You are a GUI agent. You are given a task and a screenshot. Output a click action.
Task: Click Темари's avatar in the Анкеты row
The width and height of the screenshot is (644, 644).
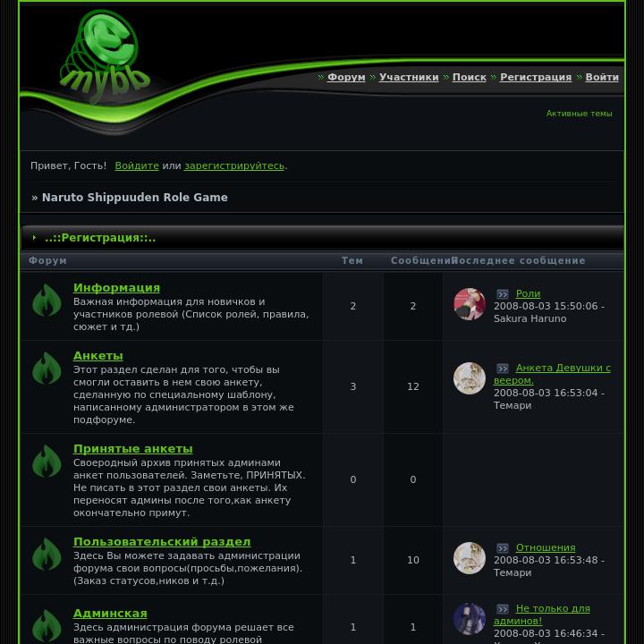pos(470,378)
